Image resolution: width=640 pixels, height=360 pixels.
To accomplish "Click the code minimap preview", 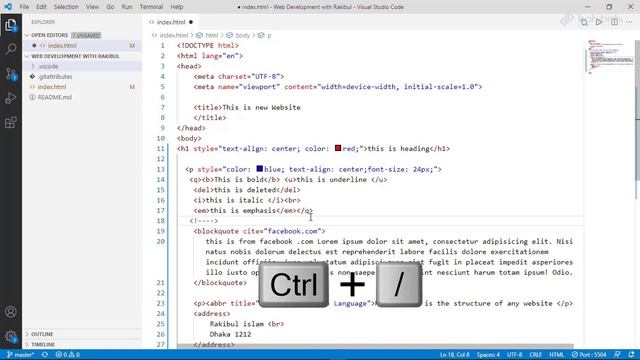I will tap(610, 57).
